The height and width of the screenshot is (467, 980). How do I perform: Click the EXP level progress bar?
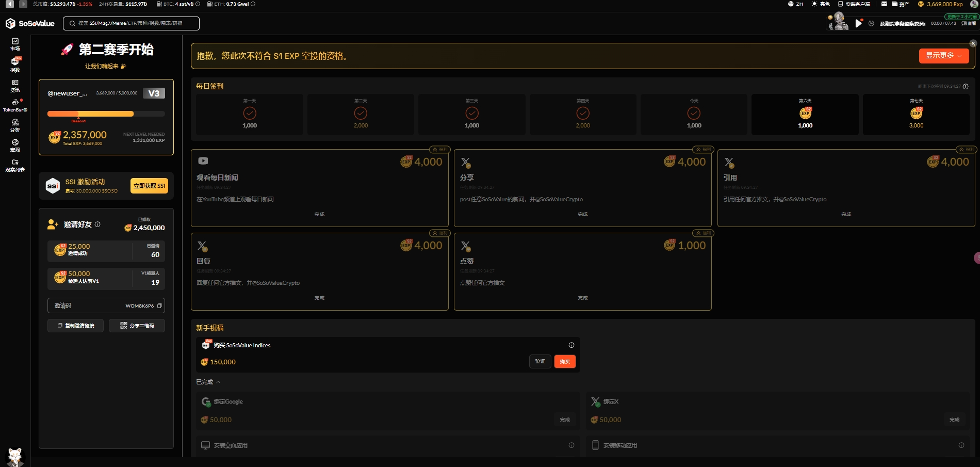click(106, 114)
